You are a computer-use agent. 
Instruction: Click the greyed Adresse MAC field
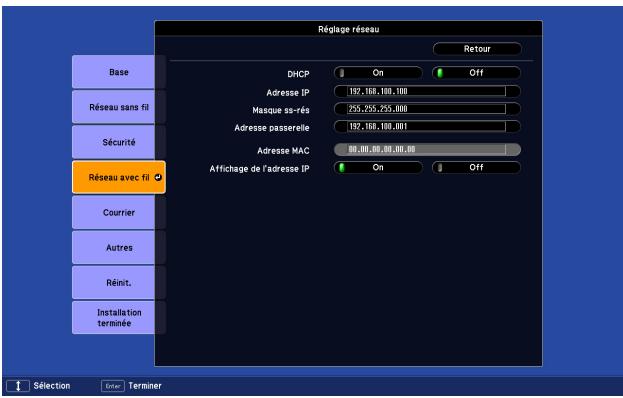click(427, 149)
